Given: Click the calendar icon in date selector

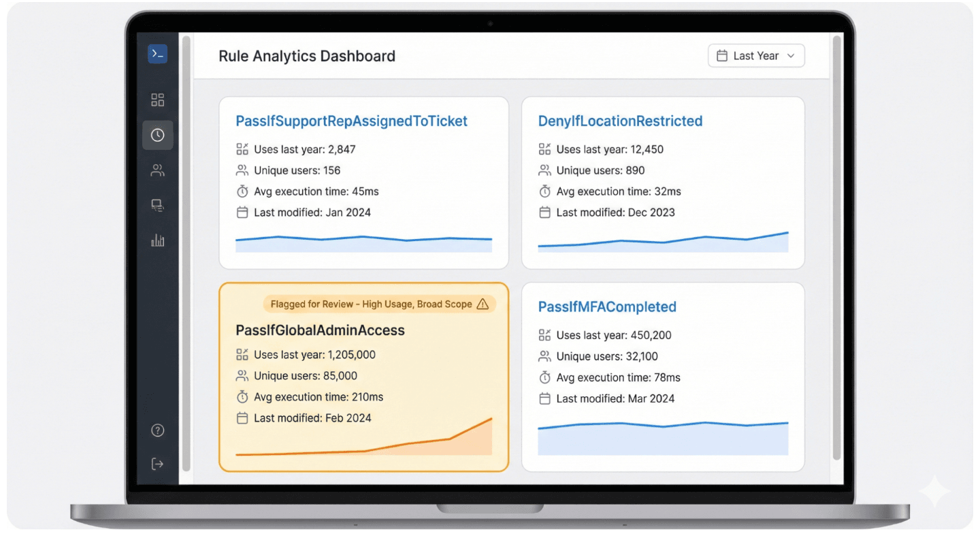Looking at the screenshot, I should click(x=723, y=56).
